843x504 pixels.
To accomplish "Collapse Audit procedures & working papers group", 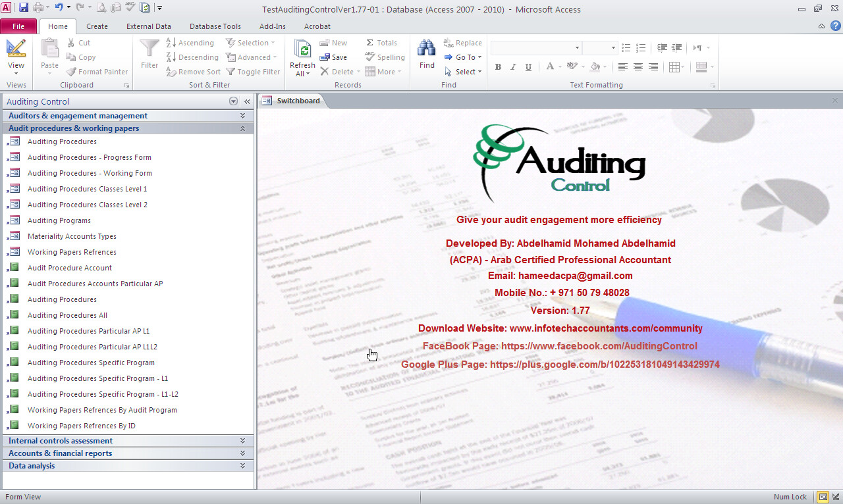I will click(x=242, y=128).
